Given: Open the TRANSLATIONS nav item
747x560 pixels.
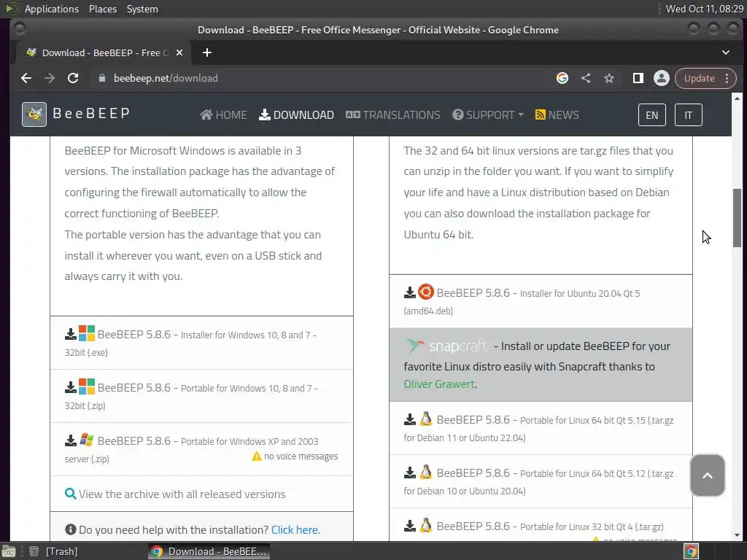Looking at the screenshot, I should click(x=393, y=114).
